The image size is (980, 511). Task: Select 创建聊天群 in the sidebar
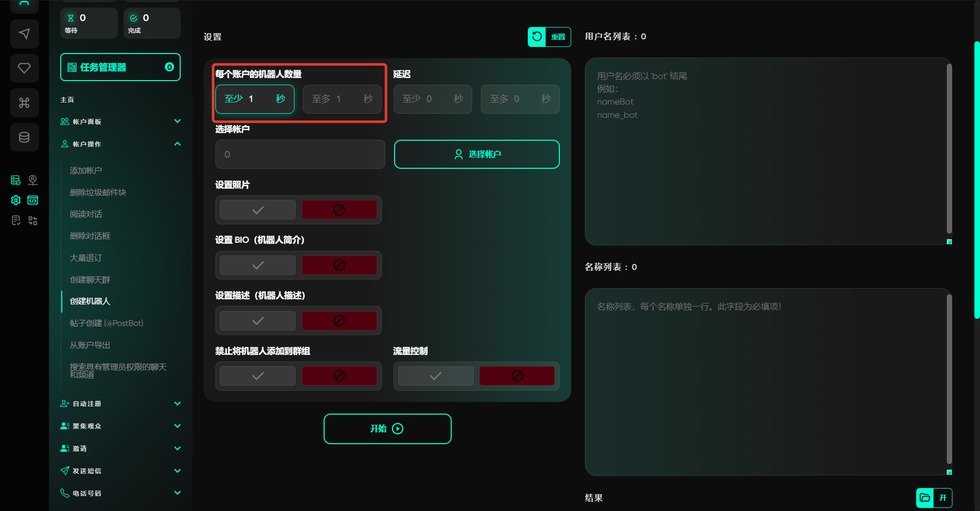tap(90, 279)
